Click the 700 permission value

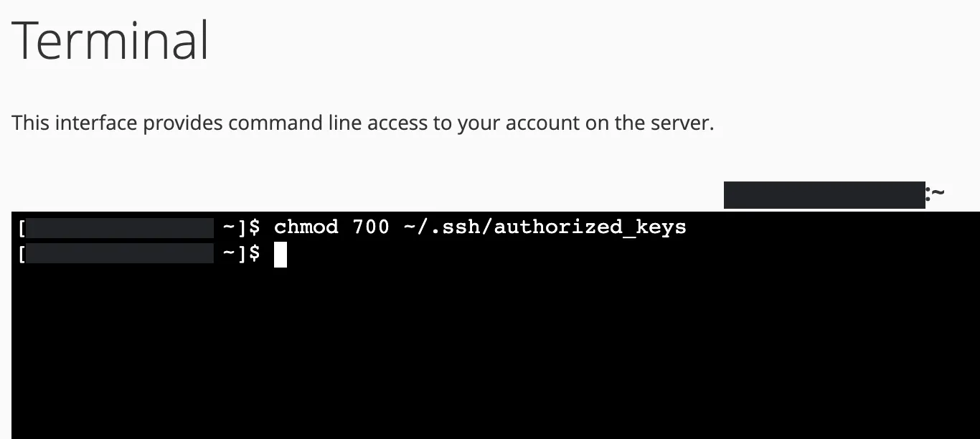coord(371,227)
